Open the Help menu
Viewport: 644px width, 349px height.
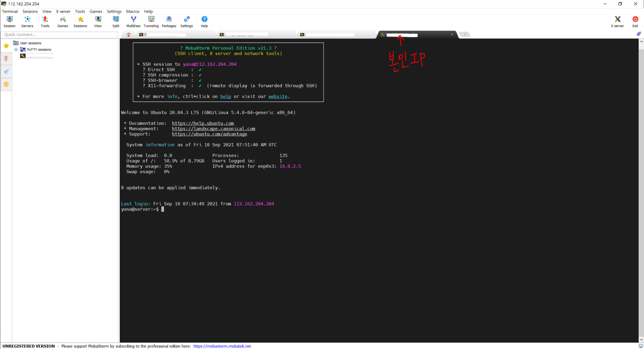(148, 11)
